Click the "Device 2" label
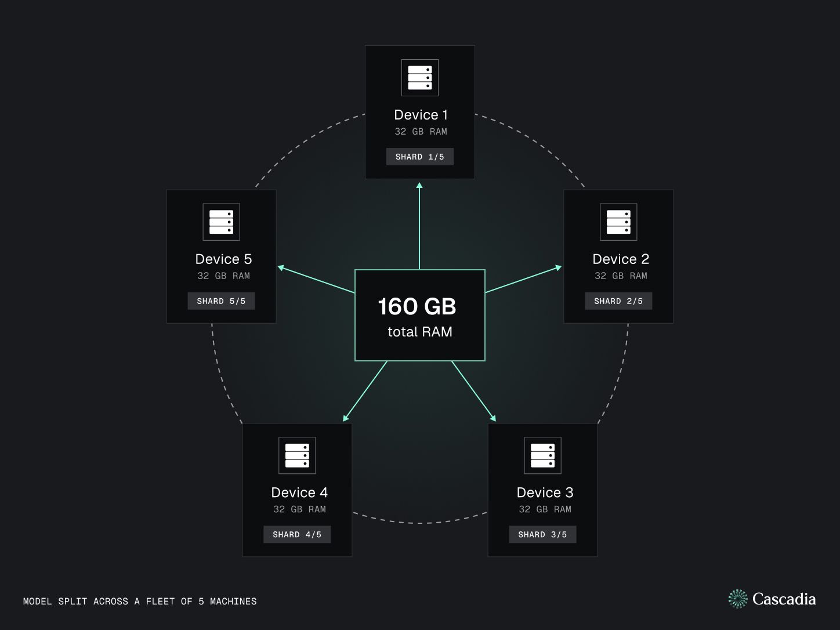 [621, 259]
